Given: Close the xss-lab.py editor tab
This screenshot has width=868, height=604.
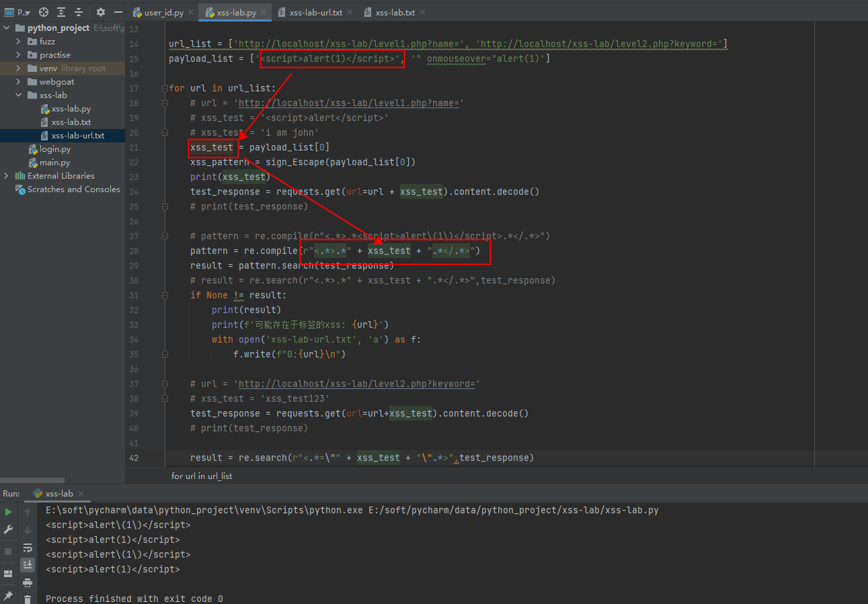Looking at the screenshot, I should tap(265, 13).
